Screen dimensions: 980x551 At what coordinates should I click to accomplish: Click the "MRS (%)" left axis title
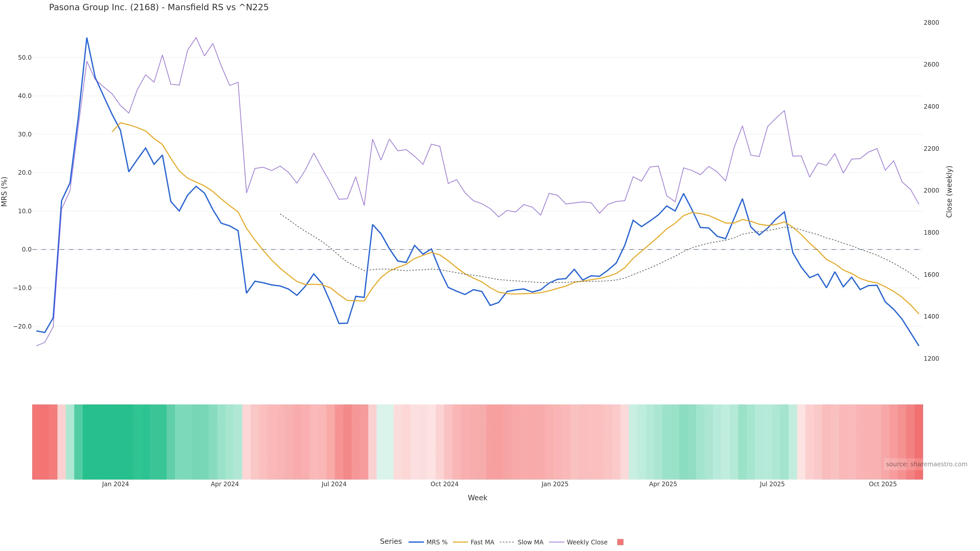click(5, 191)
